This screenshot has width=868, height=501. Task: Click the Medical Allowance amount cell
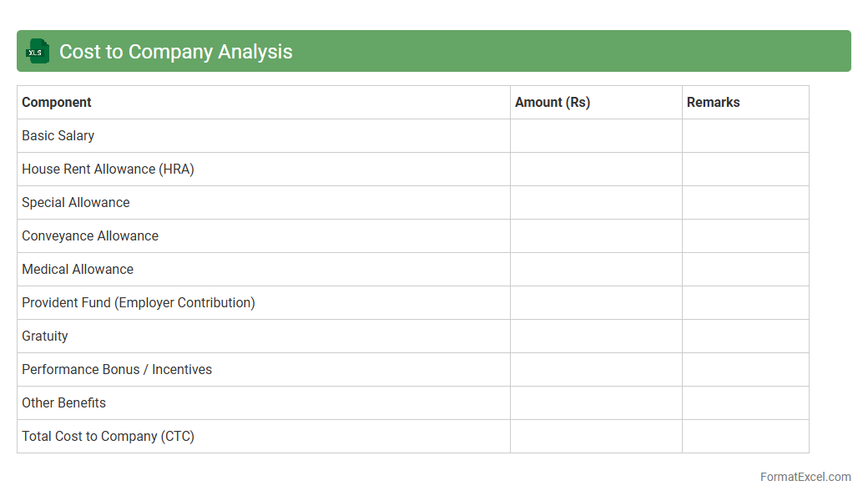596,269
